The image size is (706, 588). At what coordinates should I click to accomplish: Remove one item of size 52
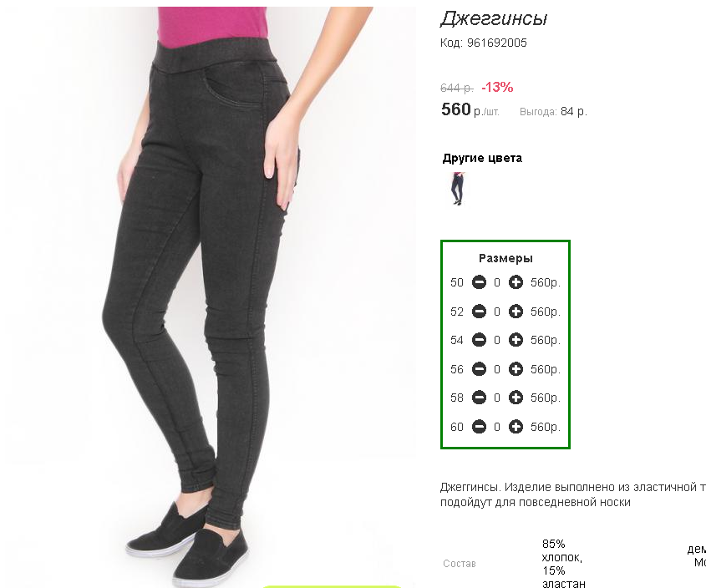pyautogui.click(x=479, y=311)
